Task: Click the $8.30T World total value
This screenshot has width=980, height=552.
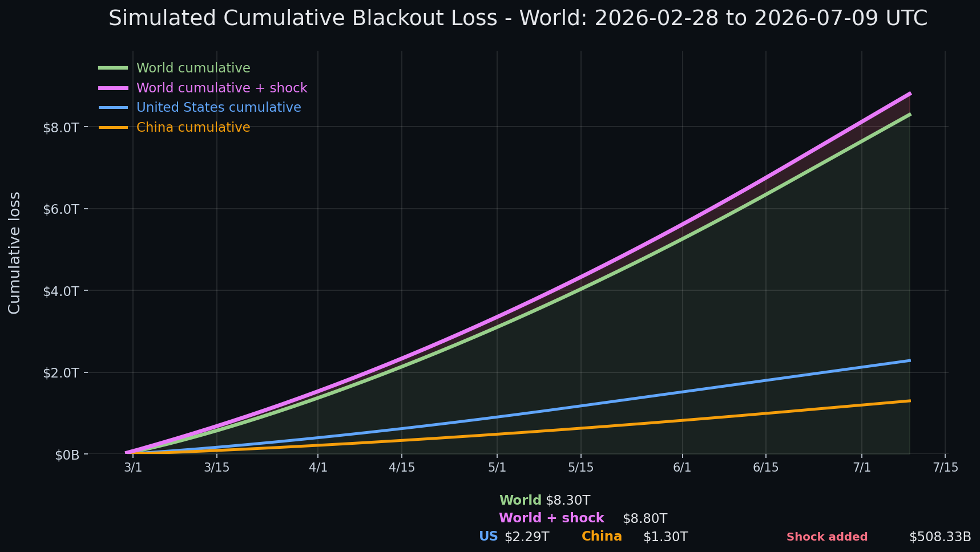Action: click(x=568, y=501)
